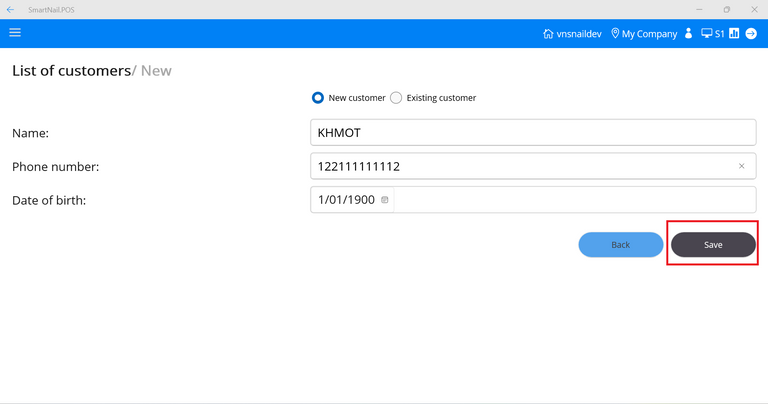This screenshot has height=404, width=768.
Task: Click the My Company label in header
Action: pyautogui.click(x=649, y=34)
